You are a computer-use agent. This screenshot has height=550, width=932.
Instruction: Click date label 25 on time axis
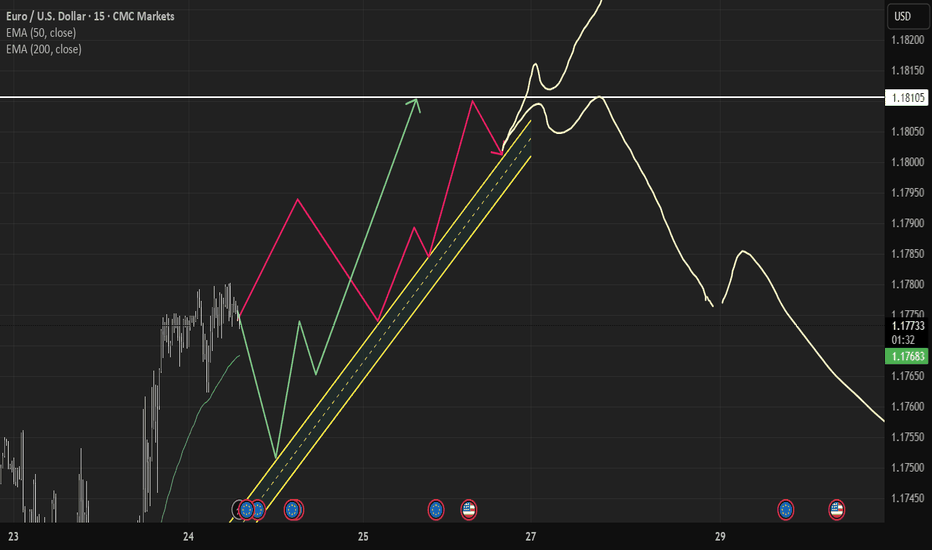tap(363, 536)
